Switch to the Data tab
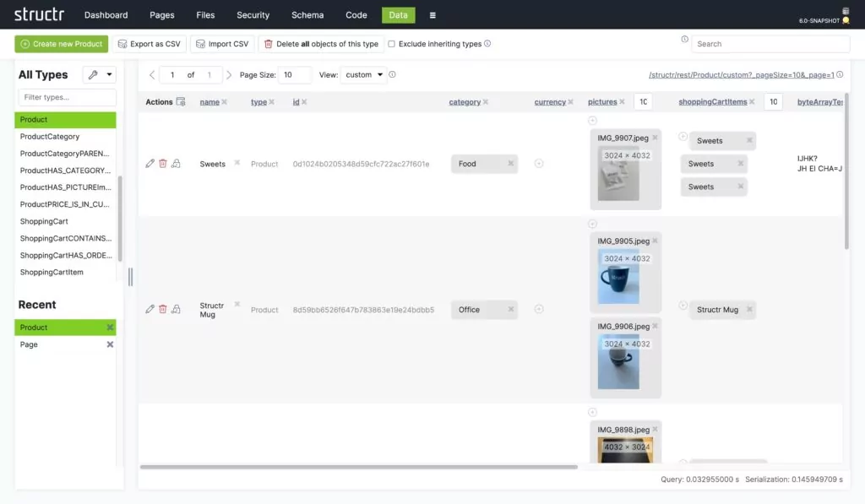The width and height of the screenshot is (865, 504). tap(399, 15)
